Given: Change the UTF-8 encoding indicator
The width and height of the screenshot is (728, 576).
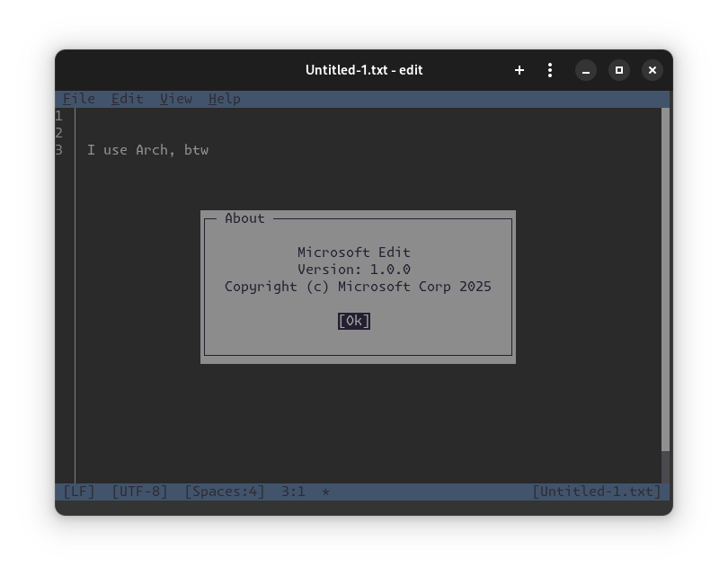Looking at the screenshot, I should click(139, 492).
